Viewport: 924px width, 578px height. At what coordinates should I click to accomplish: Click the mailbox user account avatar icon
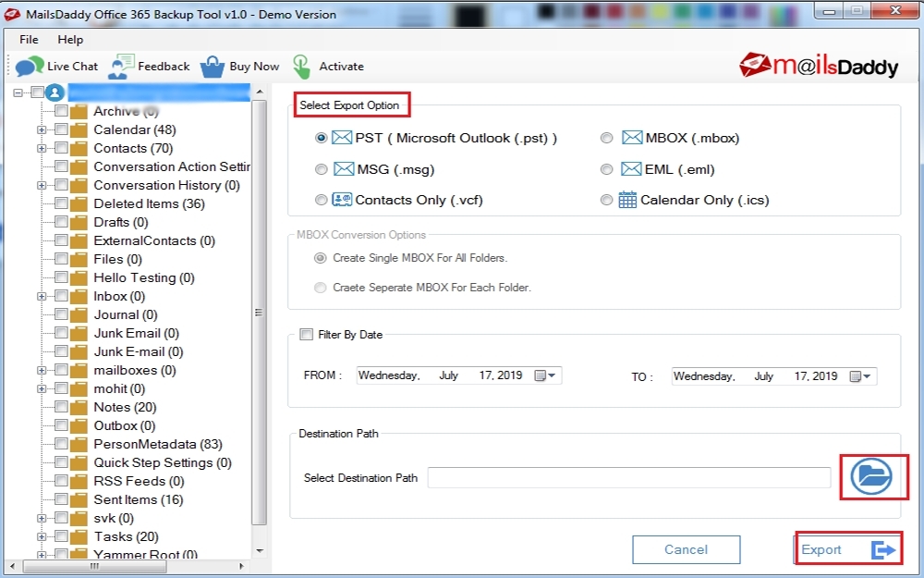pyautogui.click(x=55, y=92)
